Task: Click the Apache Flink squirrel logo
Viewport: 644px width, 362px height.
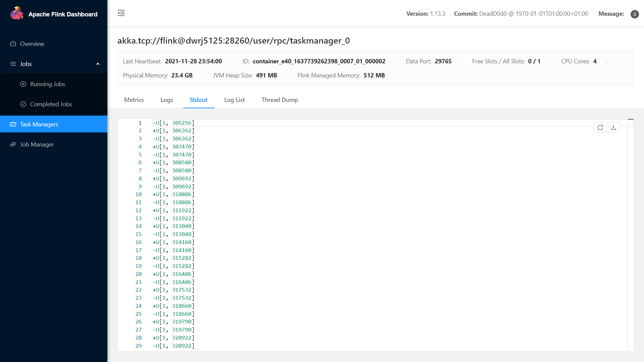Action: 17,13
